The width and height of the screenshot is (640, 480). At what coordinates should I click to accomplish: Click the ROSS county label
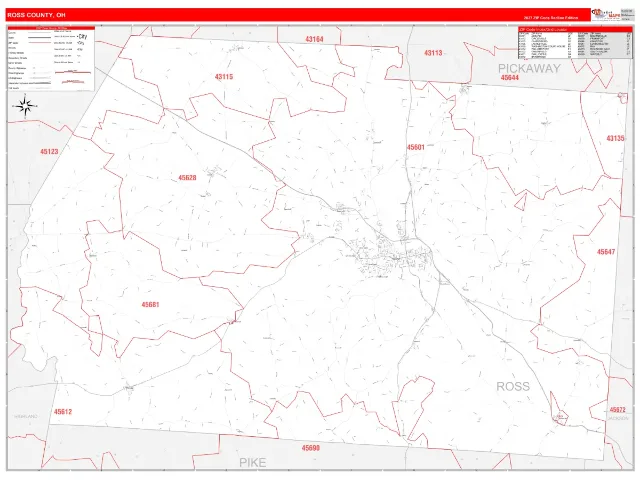[x=513, y=386]
